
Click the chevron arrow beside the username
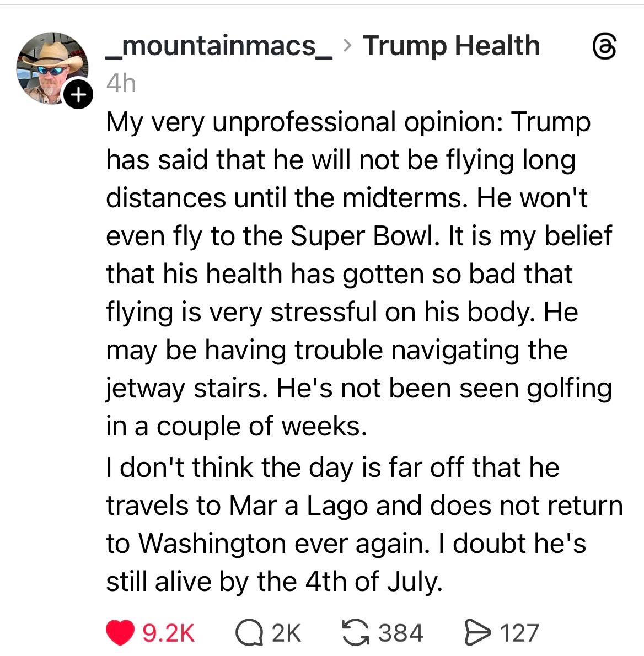(347, 46)
